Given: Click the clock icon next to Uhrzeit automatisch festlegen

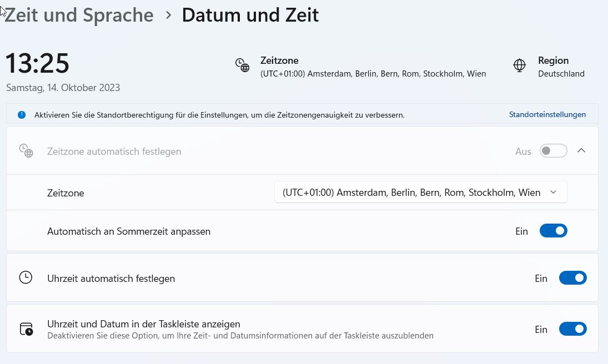Looking at the screenshot, I should 26,278.
